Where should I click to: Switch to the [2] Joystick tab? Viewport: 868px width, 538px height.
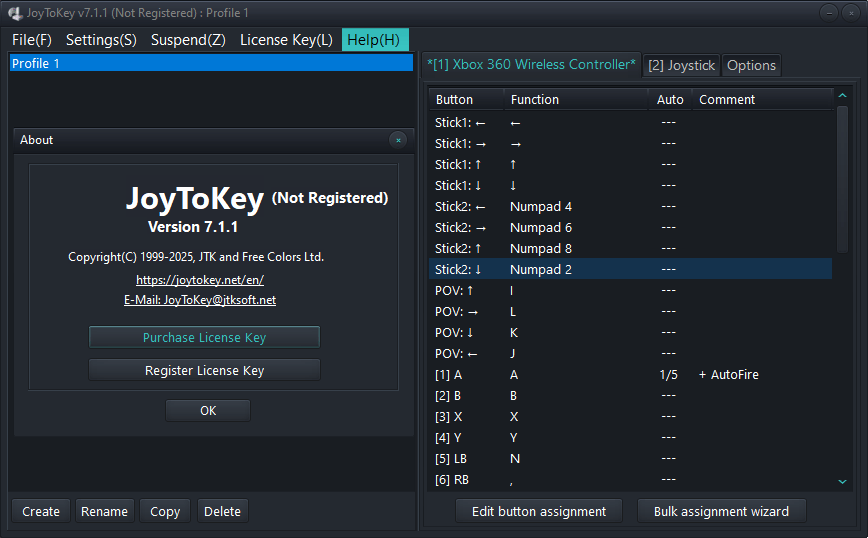[x=681, y=65]
